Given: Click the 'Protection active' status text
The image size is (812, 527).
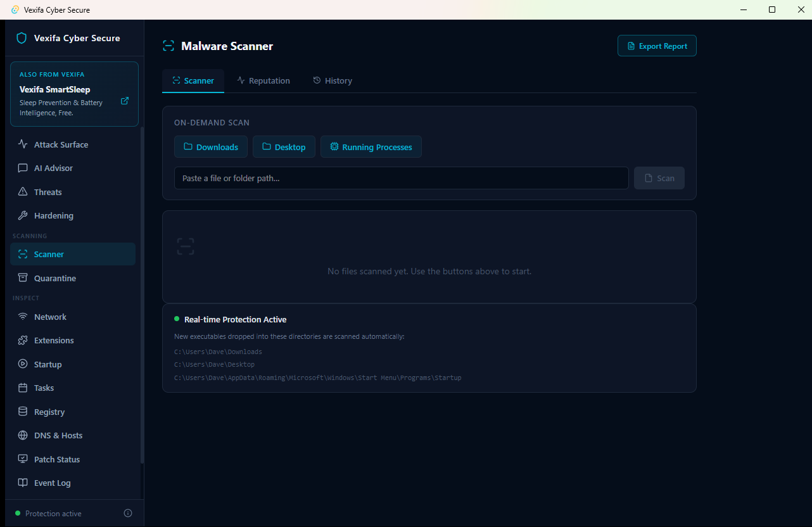Looking at the screenshot, I should [53, 514].
